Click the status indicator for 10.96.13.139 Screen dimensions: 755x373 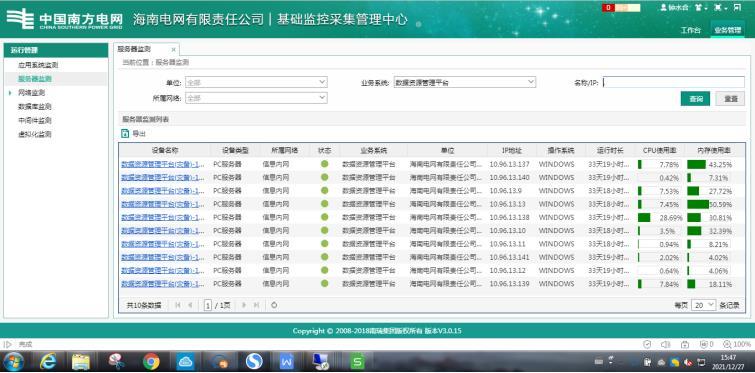(x=325, y=284)
